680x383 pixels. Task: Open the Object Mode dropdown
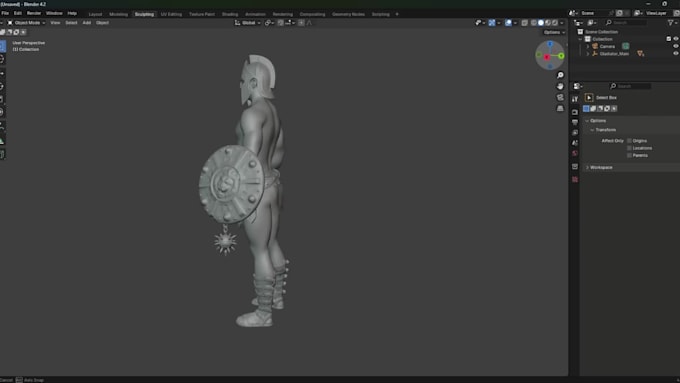click(x=26, y=23)
